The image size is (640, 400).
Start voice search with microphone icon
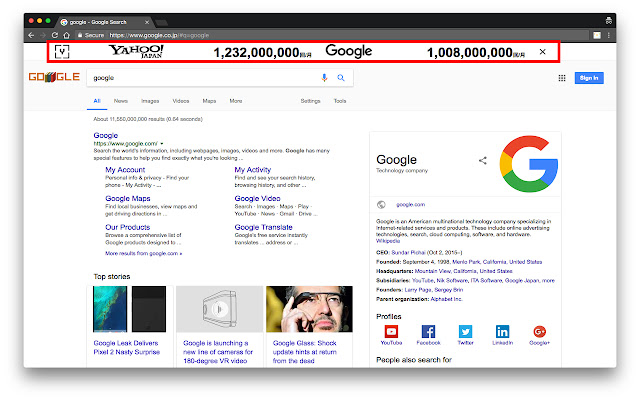[x=324, y=78]
